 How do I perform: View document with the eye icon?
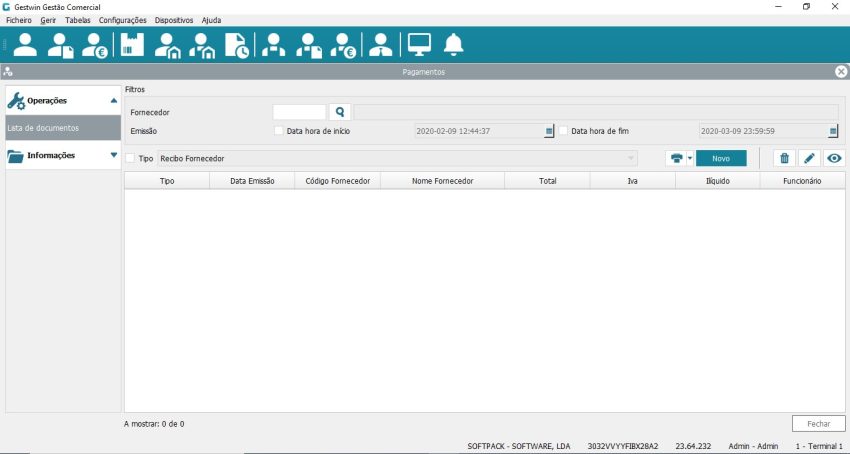(x=834, y=158)
